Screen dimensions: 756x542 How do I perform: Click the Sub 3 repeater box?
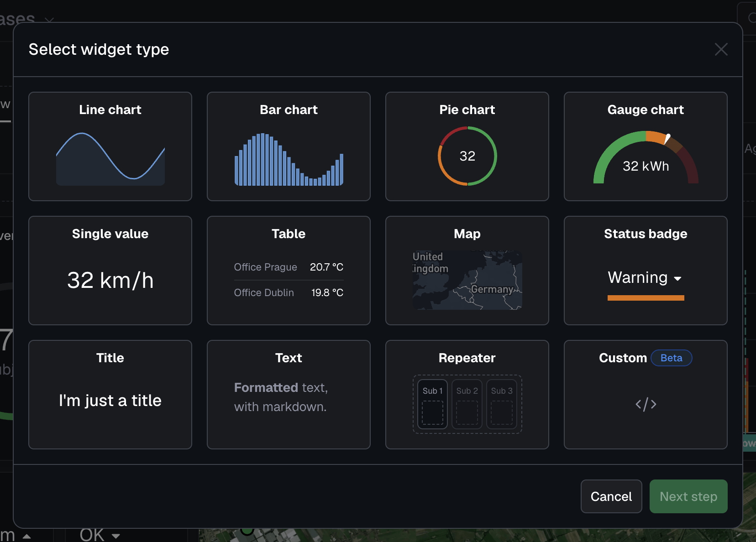click(502, 404)
